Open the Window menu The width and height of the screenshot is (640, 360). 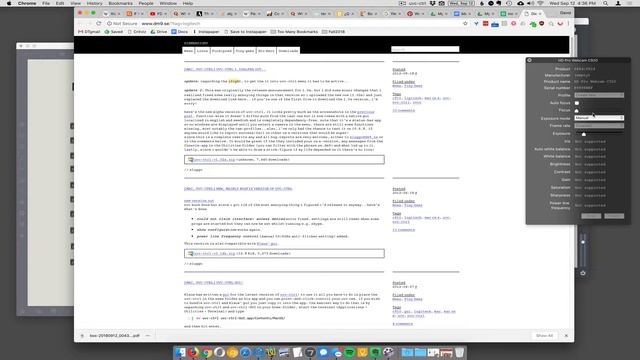coord(168,3)
